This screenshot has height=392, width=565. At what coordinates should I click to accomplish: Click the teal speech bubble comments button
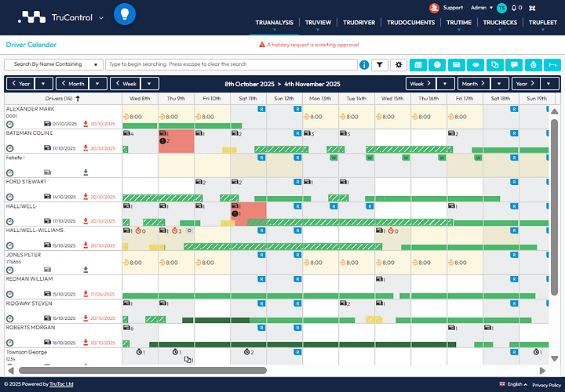(x=514, y=65)
